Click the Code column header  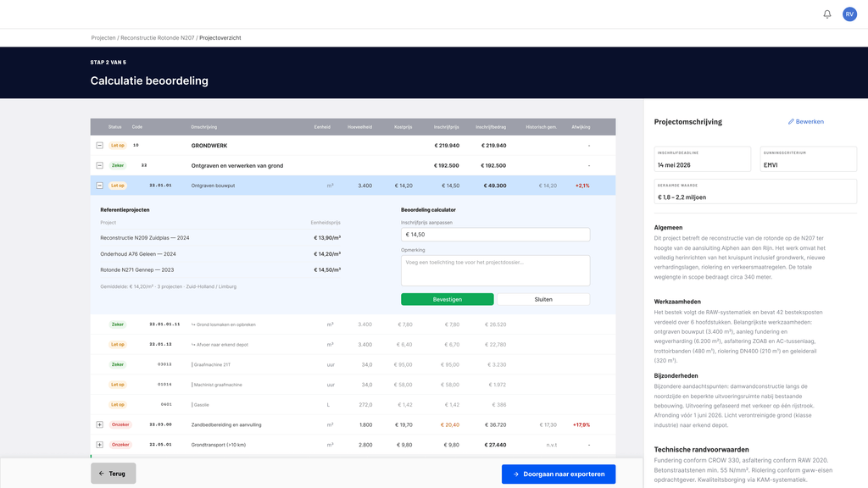[137, 127]
